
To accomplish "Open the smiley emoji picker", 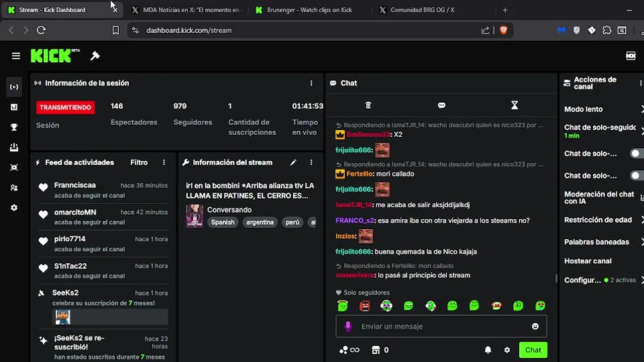I will click(x=535, y=326).
